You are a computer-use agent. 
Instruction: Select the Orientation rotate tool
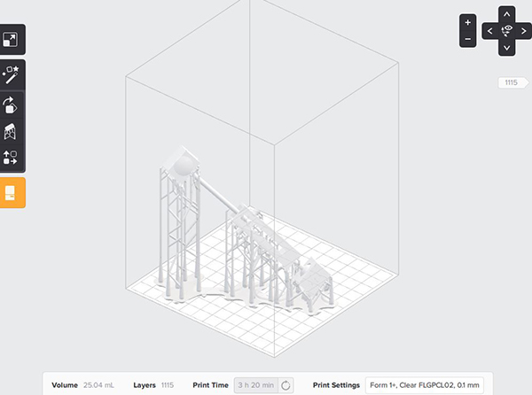[x=10, y=105]
